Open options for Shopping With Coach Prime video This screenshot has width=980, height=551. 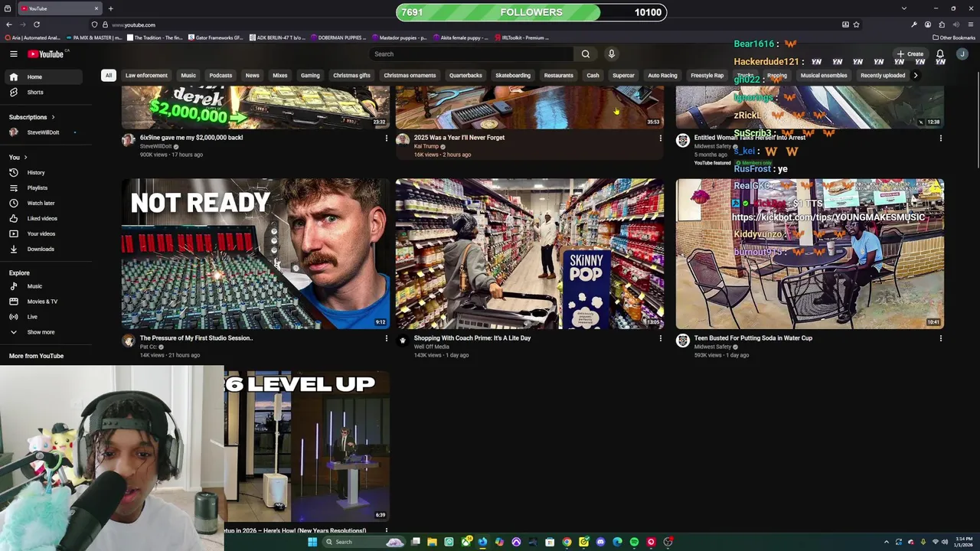point(660,338)
